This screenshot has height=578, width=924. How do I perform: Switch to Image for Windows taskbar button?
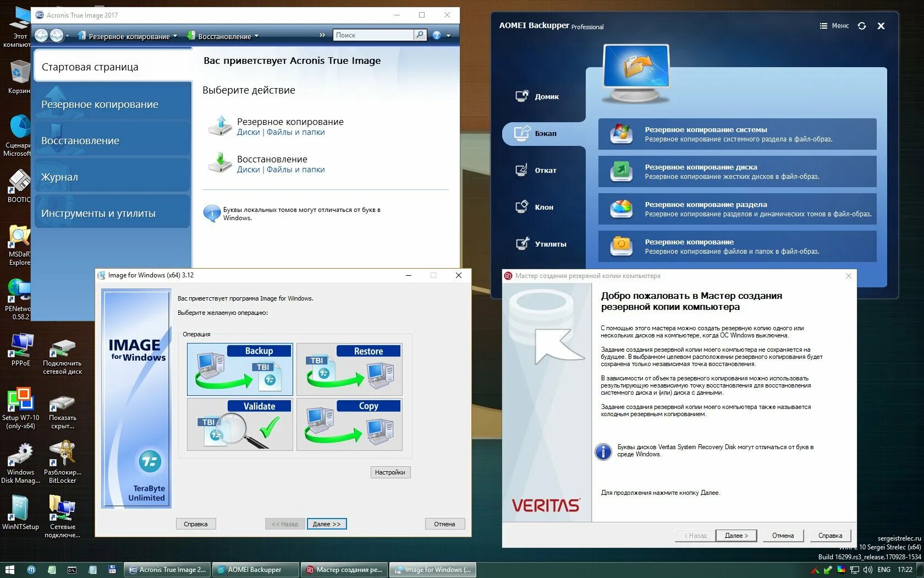pos(433,570)
